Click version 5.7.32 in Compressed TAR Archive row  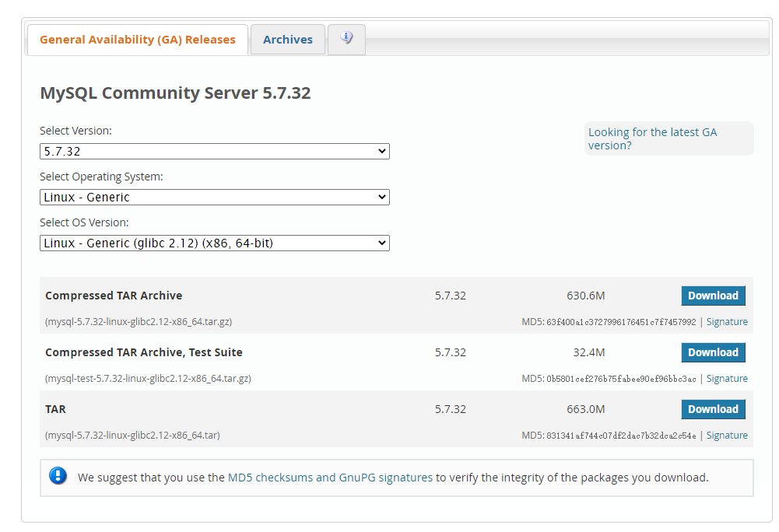pos(450,296)
